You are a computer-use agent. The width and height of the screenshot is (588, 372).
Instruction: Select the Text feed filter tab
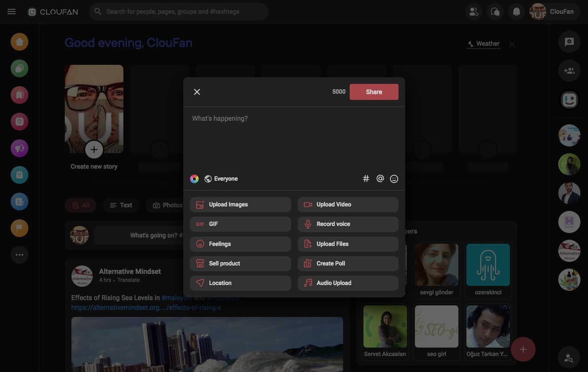pos(121,205)
